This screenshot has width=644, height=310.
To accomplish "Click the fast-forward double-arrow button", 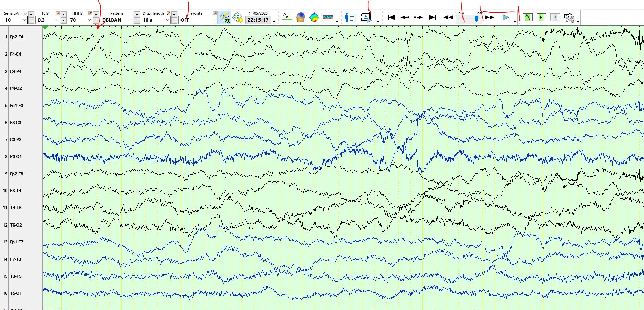I will click(x=490, y=17).
